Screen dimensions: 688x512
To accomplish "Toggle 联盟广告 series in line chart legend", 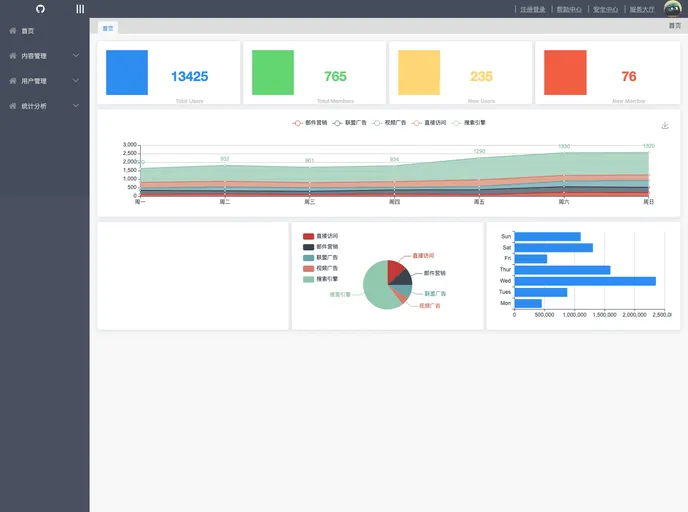I will [x=349, y=123].
